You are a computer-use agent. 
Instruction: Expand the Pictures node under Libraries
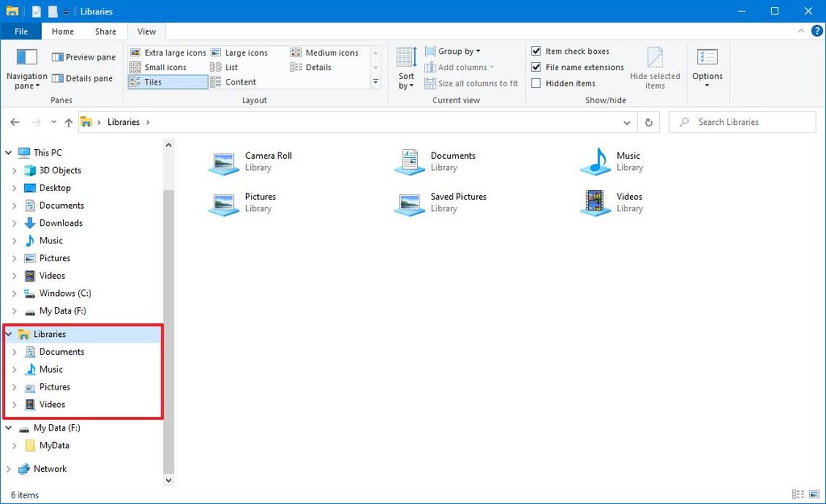click(16, 387)
